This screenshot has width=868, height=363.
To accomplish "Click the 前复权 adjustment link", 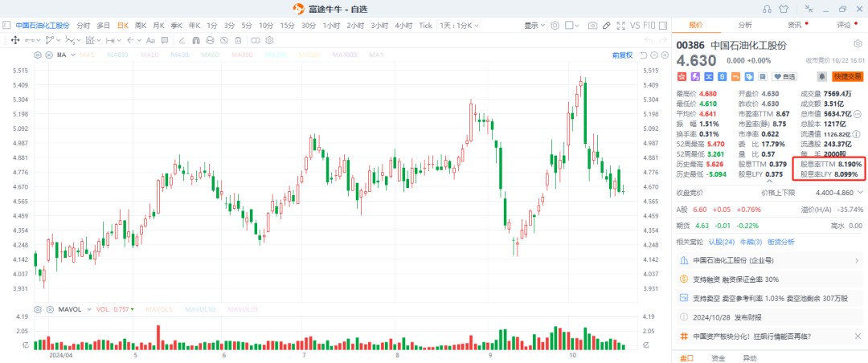I will pos(622,55).
